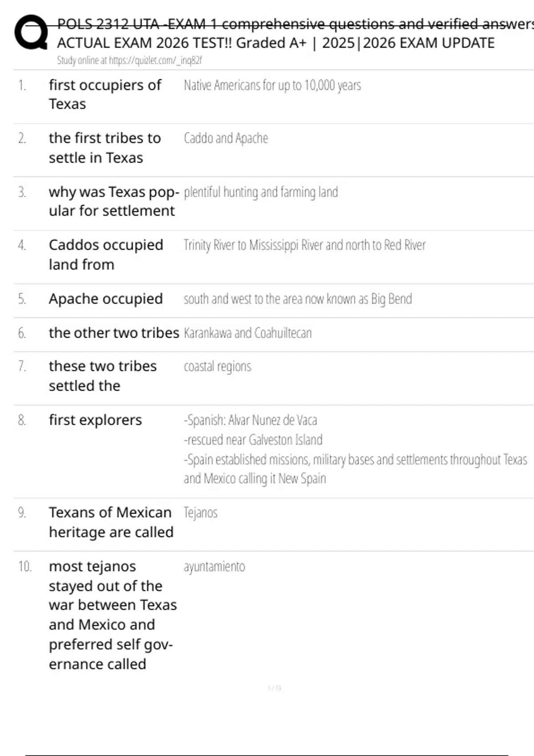The image size is (534, 756).
Task: Click the answer 'Karankawa and Coahuiltecan'
Action: tap(247, 333)
